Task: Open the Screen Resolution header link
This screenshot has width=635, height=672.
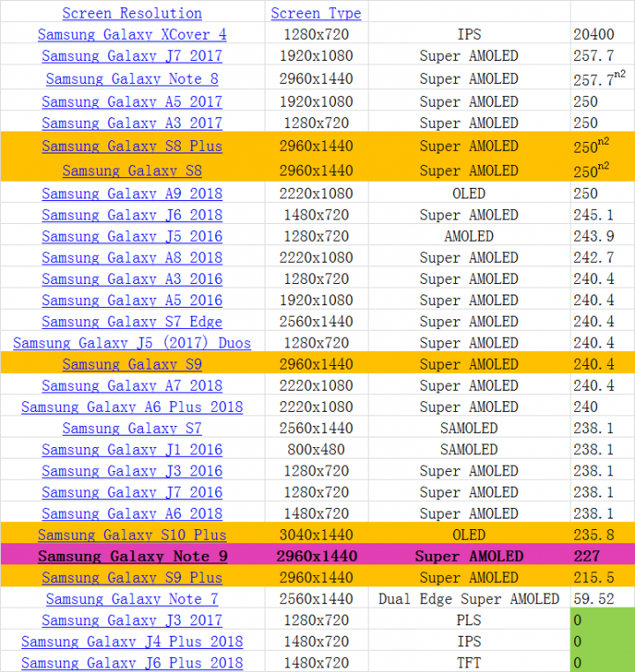Action: click(132, 13)
